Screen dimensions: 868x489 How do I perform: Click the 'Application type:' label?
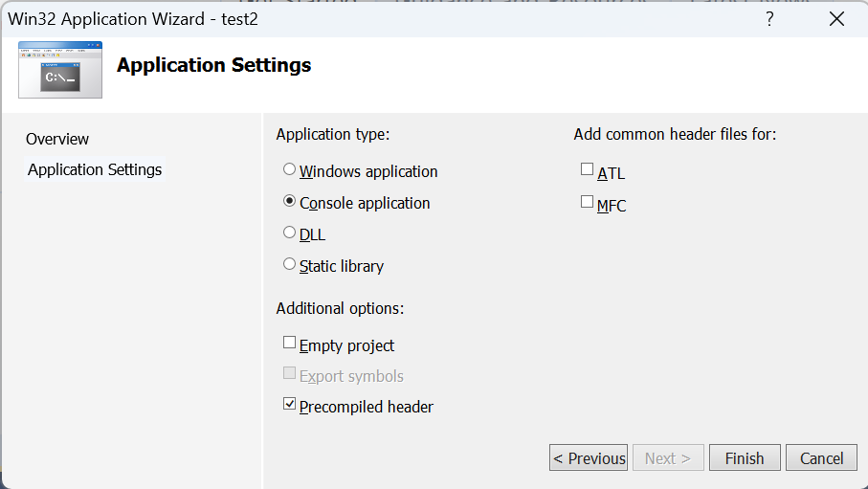pyautogui.click(x=333, y=135)
